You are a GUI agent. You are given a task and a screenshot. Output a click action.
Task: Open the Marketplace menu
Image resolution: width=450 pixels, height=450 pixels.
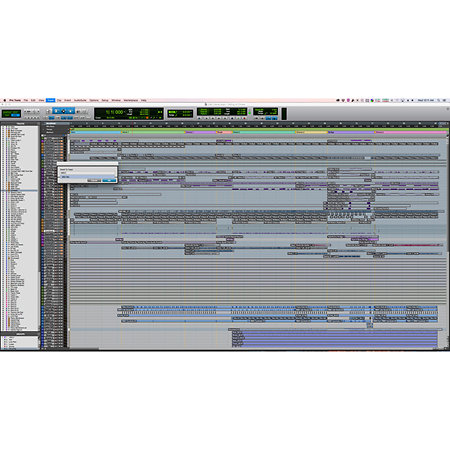[x=131, y=100]
